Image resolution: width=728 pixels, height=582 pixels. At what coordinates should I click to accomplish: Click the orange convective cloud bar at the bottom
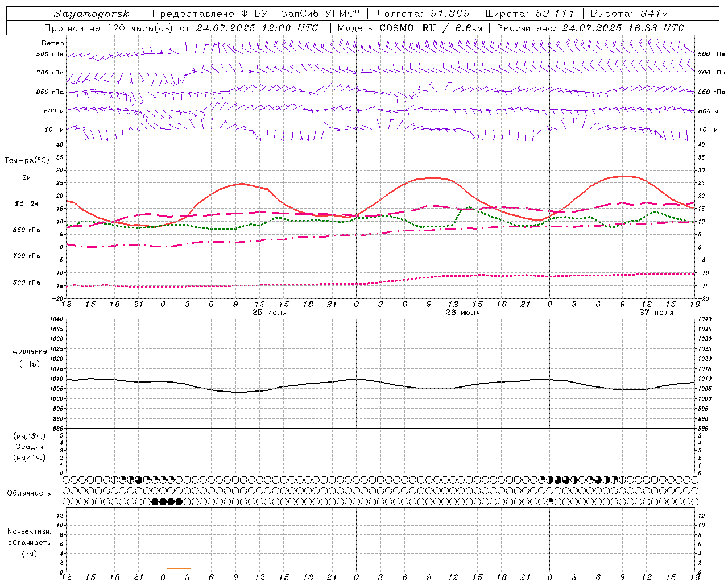[x=179, y=568]
